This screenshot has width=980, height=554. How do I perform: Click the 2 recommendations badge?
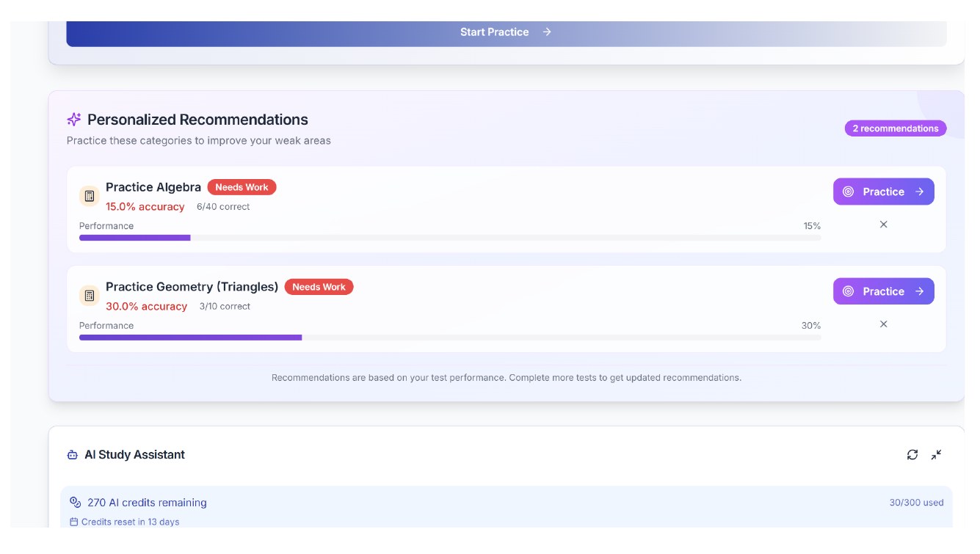point(895,128)
